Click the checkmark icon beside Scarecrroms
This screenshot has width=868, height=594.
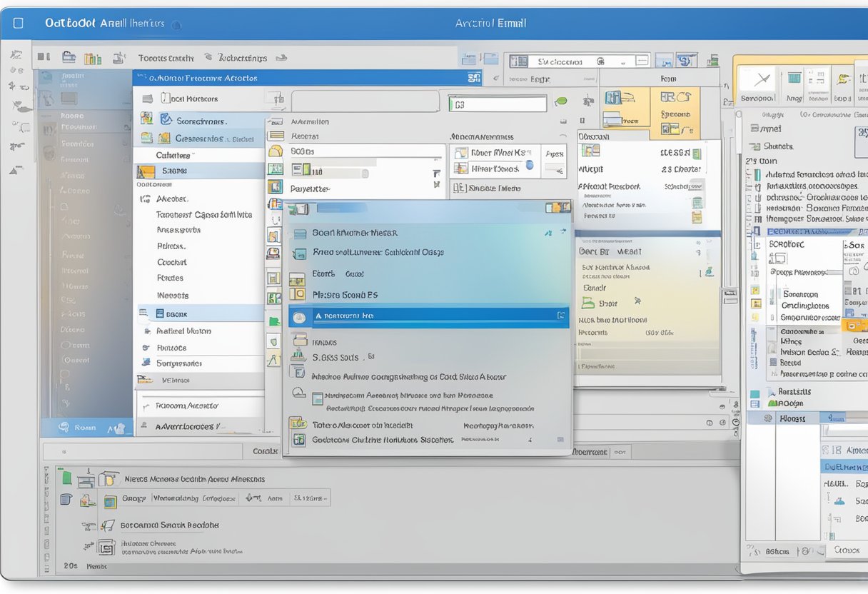tap(166, 120)
